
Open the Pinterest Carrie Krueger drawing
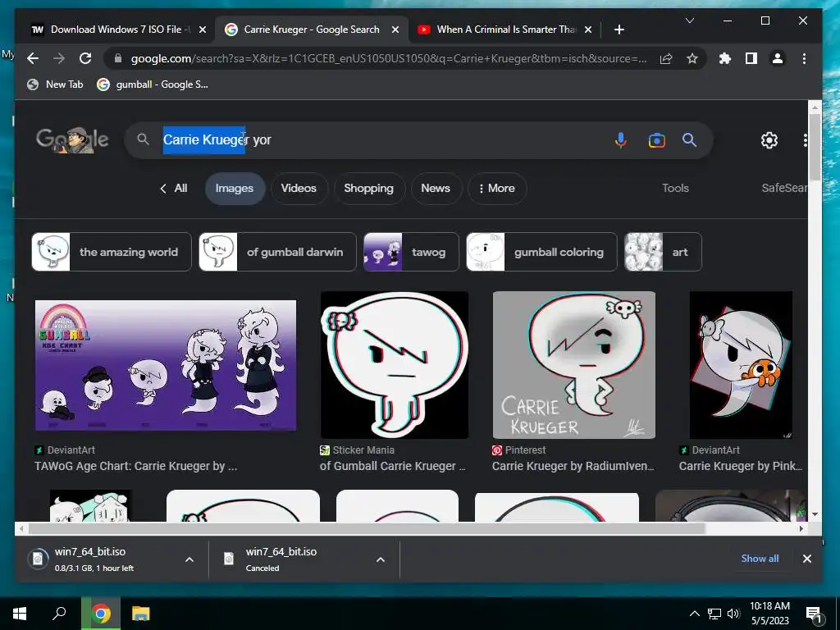point(573,365)
